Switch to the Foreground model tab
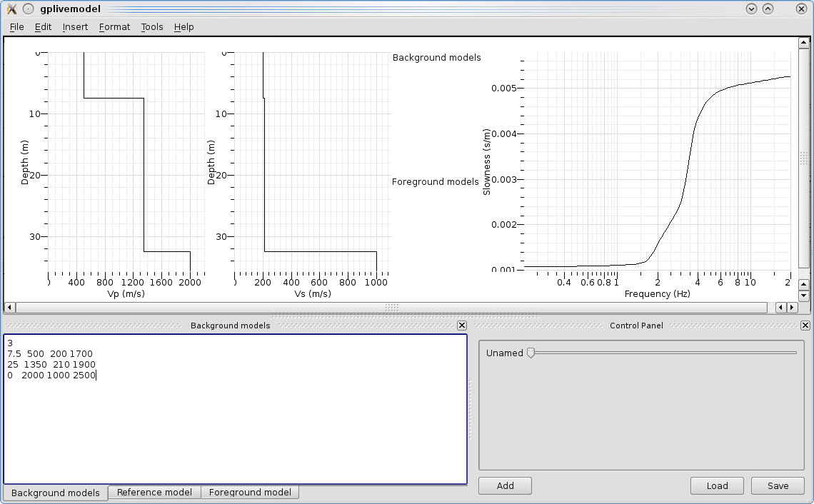This screenshot has height=504, width=814. 250,493
